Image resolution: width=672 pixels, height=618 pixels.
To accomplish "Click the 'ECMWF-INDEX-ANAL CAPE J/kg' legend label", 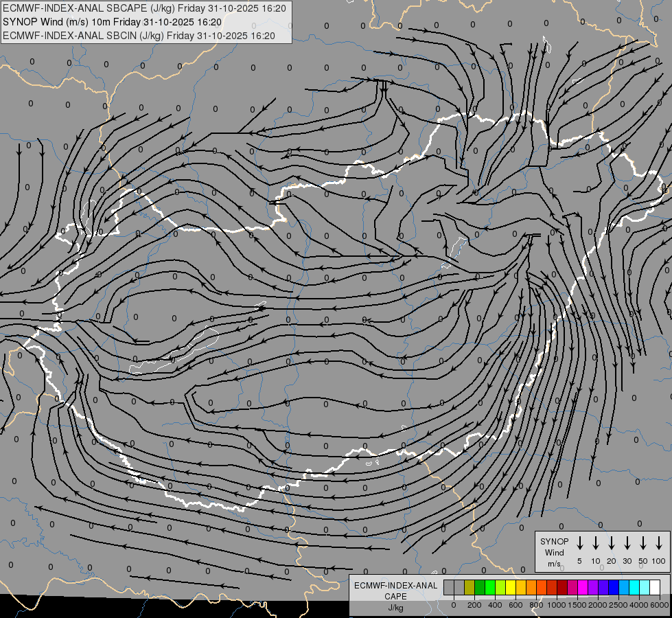I will 395,596.
